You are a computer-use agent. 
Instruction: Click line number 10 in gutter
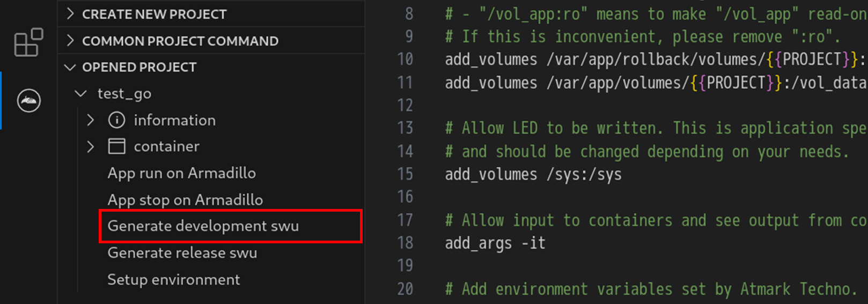pos(405,59)
